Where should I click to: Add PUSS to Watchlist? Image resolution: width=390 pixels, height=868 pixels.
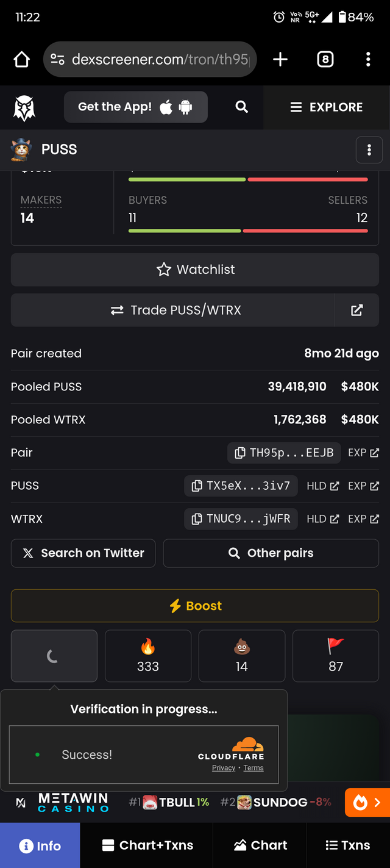[x=195, y=270]
